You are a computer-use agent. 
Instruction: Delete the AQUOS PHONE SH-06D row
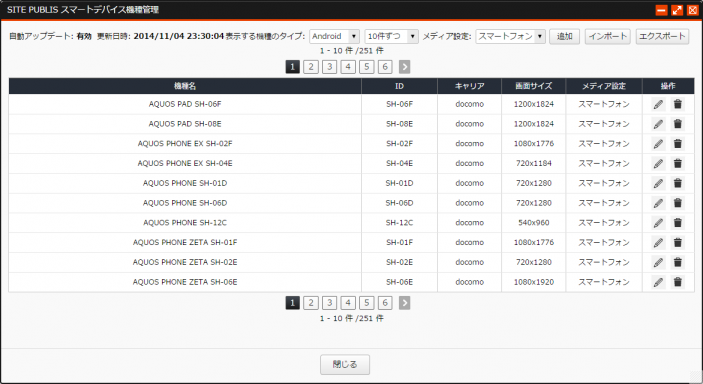pos(677,203)
